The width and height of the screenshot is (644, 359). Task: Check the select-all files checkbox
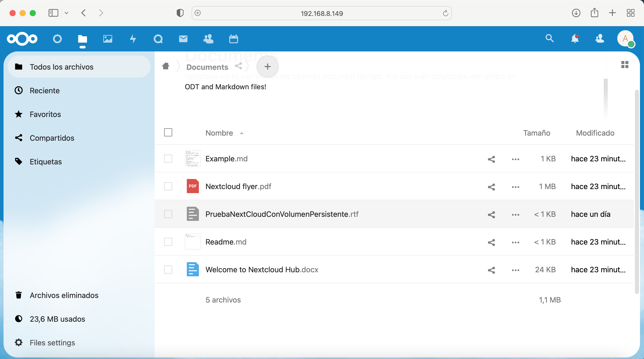168,133
